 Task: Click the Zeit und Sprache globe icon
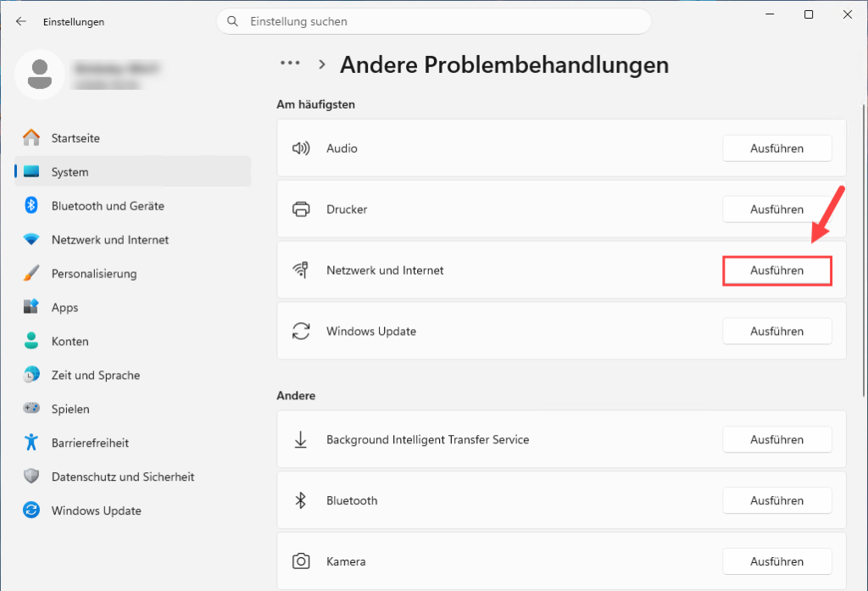(x=31, y=375)
